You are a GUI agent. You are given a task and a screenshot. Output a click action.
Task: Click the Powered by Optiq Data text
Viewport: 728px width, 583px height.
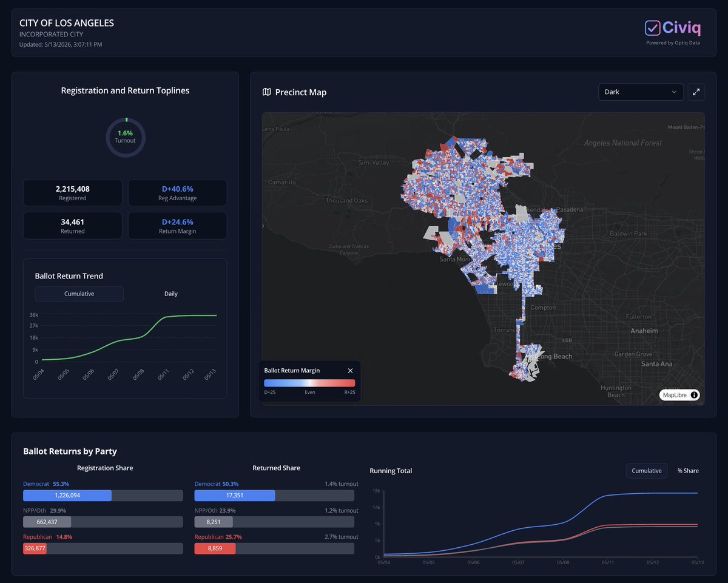673,43
